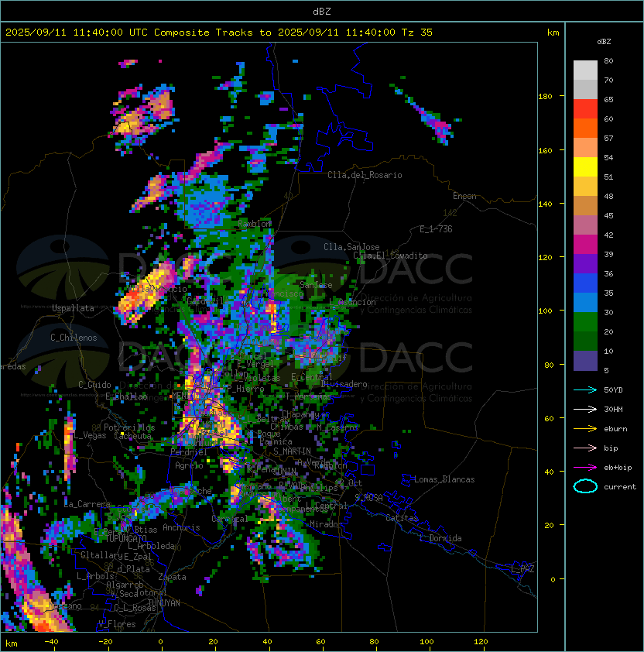Click the C_Chilenos place label
Viewport: 644px width, 652px height.
click(74, 338)
